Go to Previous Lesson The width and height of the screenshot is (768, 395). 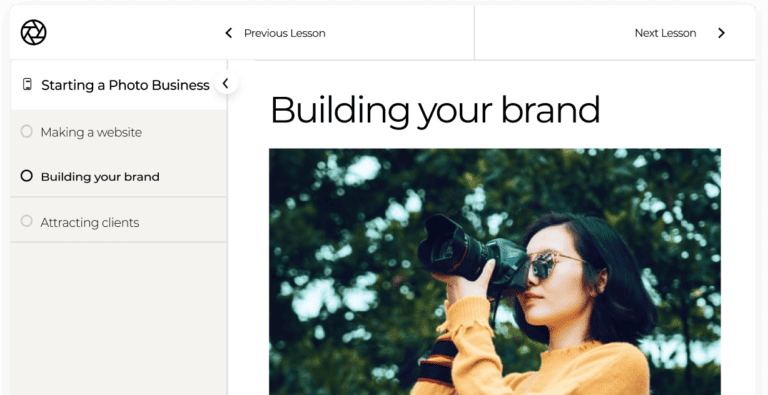(x=285, y=33)
